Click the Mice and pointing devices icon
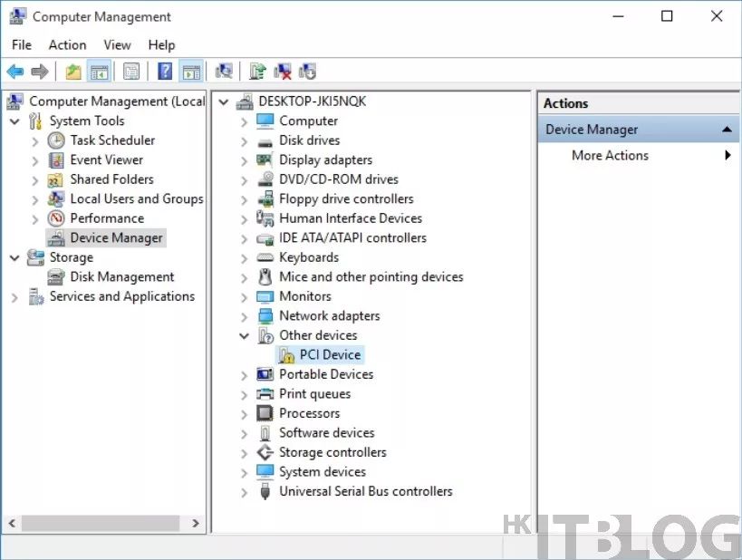Viewport: 742px width, 560px height. pyautogui.click(x=265, y=277)
